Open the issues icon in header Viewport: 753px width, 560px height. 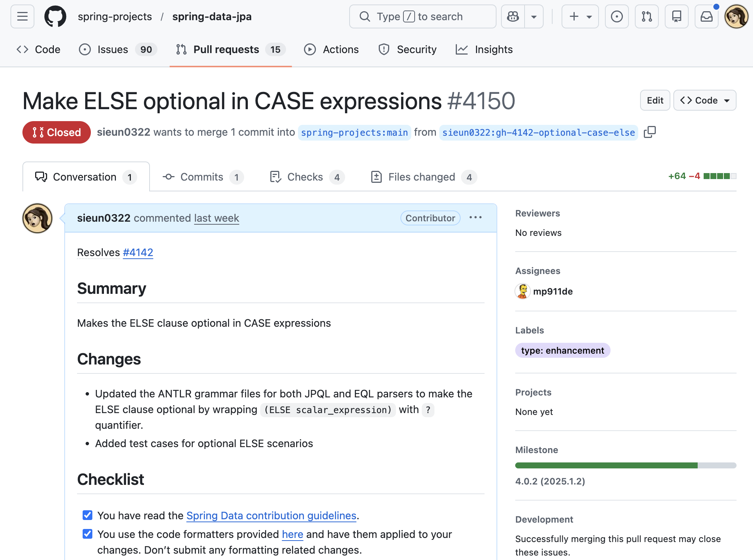[x=617, y=16]
